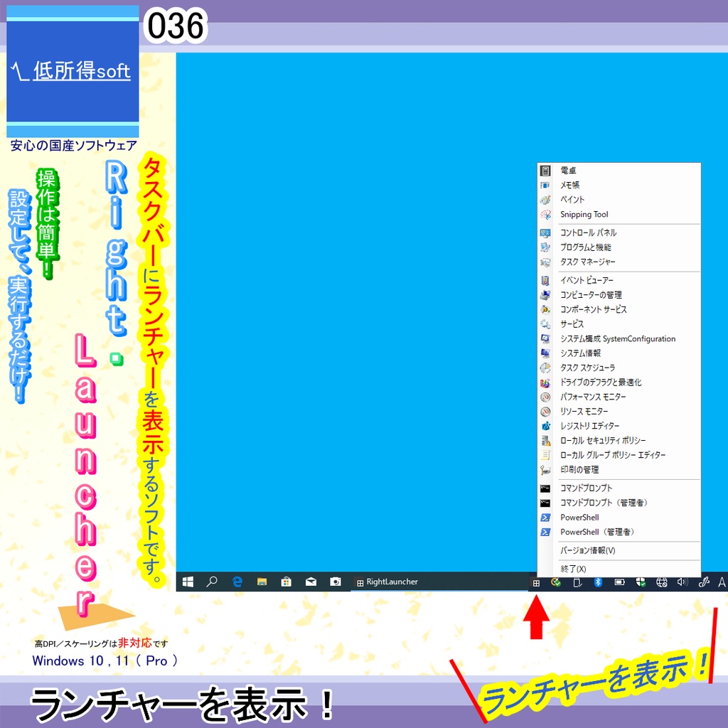Launch PowerShell non-admin entry
Viewport: 728px width, 728px height.
click(619, 518)
